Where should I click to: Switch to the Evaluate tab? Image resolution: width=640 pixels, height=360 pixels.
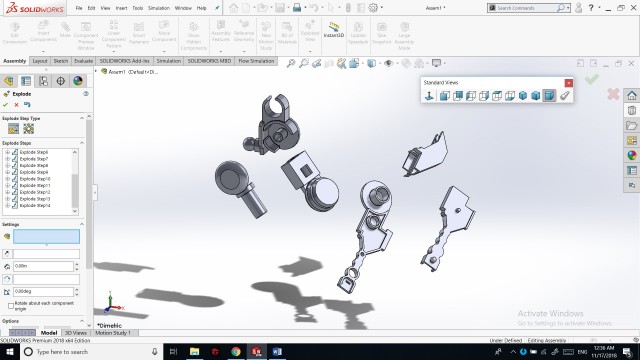(x=83, y=61)
